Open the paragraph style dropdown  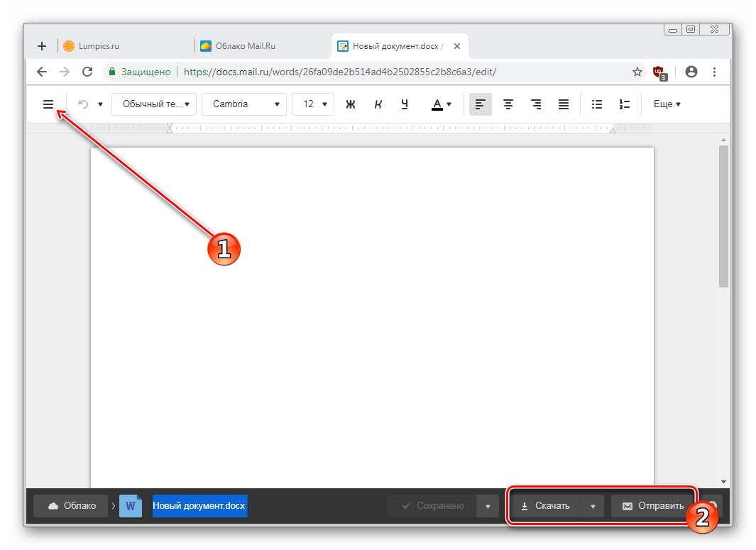(x=154, y=104)
